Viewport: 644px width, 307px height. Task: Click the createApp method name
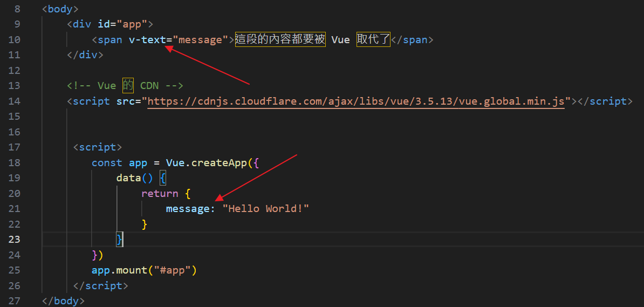pyautogui.click(x=219, y=163)
